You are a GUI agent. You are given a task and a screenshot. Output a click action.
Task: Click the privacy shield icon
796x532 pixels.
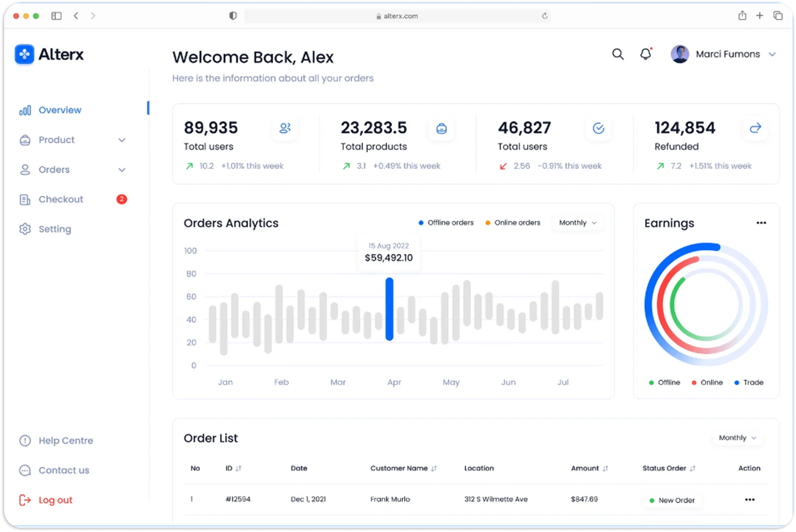click(232, 16)
